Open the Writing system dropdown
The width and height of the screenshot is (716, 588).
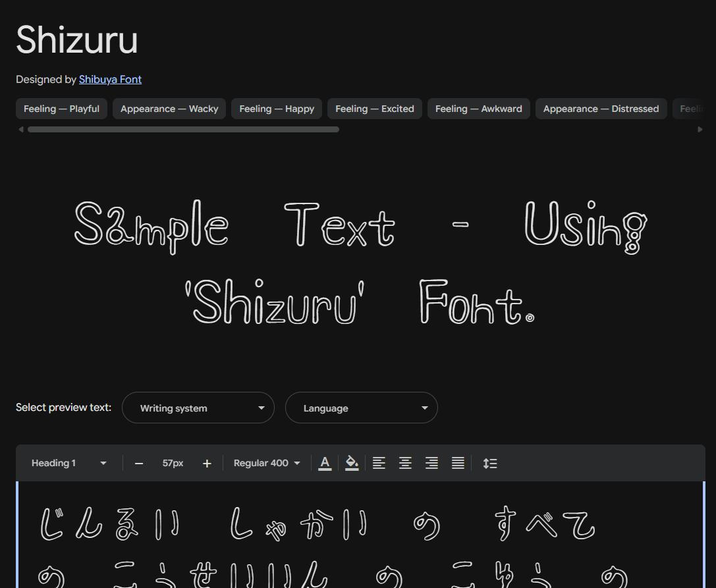pyautogui.click(x=198, y=408)
